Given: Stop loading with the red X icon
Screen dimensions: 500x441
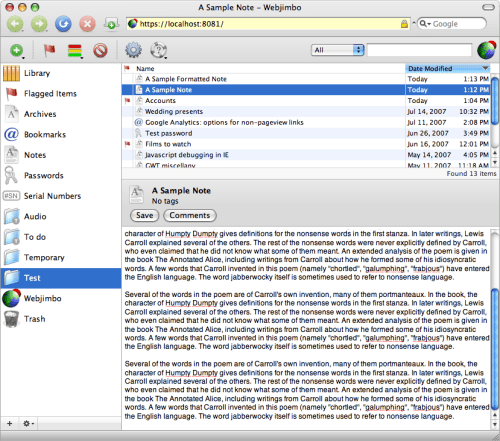Looking at the screenshot, I should (x=87, y=24).
